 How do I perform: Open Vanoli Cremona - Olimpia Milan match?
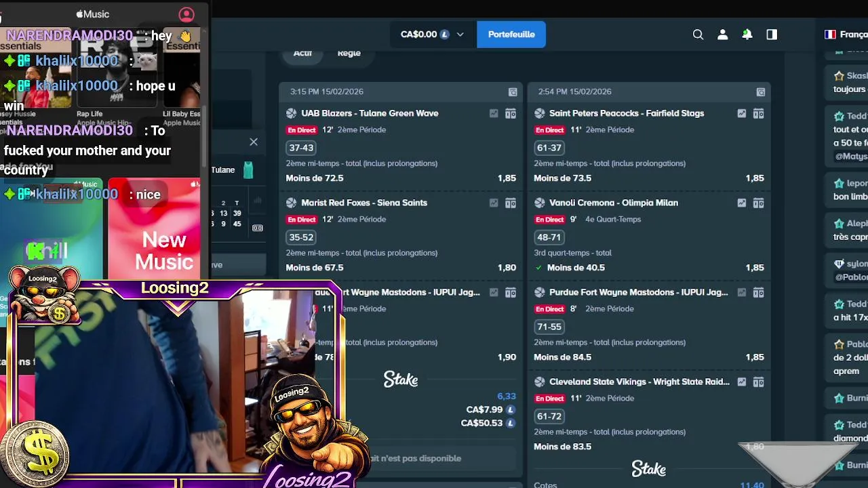[x=614, y=203]
